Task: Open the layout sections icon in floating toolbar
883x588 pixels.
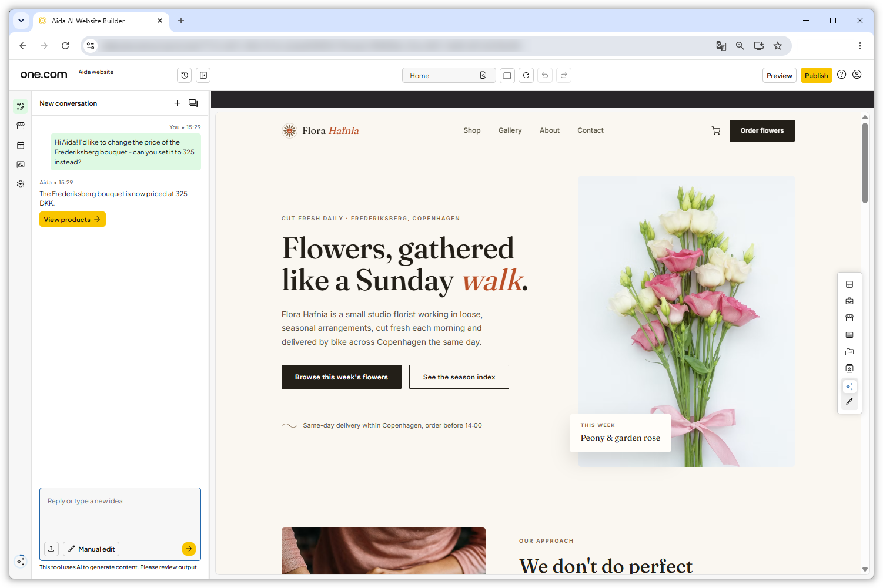Action: coord(849,284)
